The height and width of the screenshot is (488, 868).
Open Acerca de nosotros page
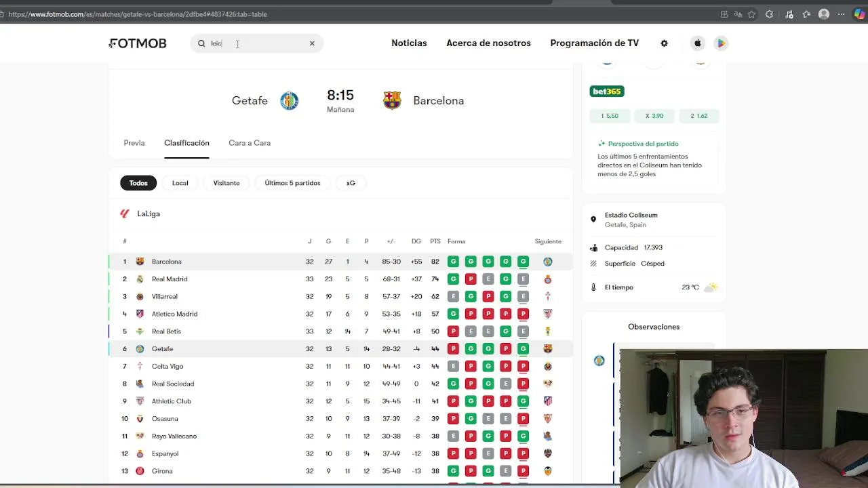point(488,43)
